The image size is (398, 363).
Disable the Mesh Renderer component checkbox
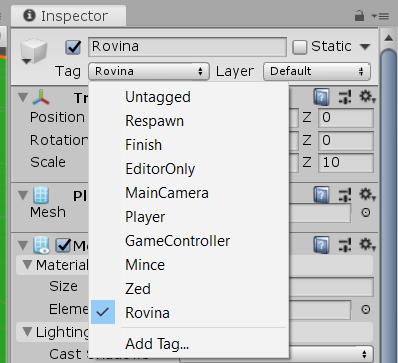pyautogui.click(x=63, y=245)
